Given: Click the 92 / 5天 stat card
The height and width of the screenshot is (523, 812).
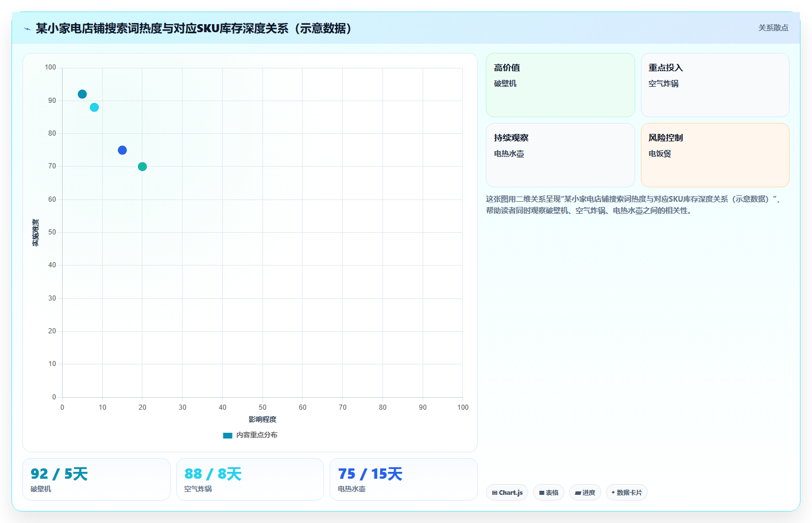Looking at the screenshot, I should pyautogui.click(x=96, y=479).
